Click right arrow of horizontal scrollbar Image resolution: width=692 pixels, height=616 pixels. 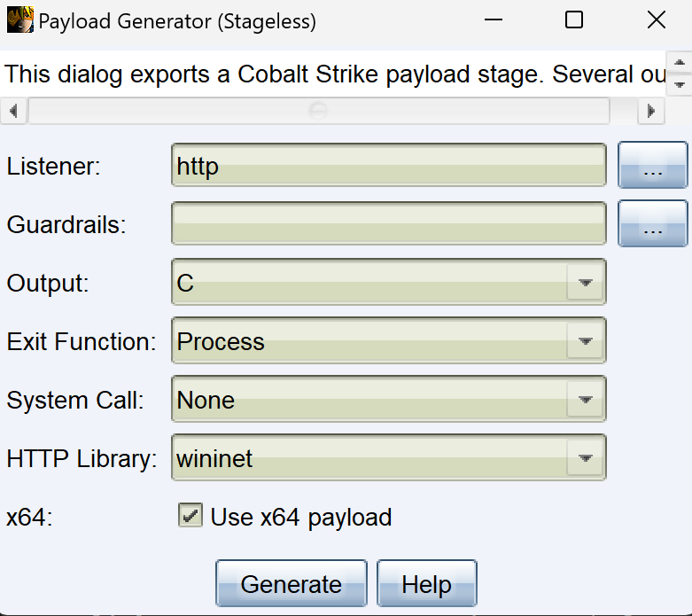tap(651, 111)
